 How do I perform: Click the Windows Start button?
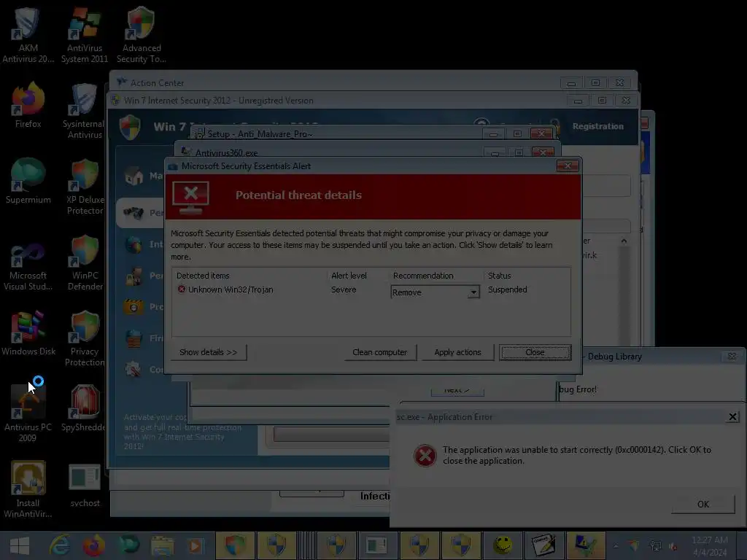20,545
